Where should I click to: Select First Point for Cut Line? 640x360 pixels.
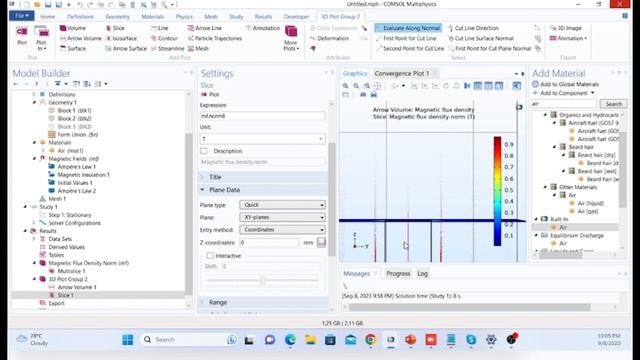point(406,38)
